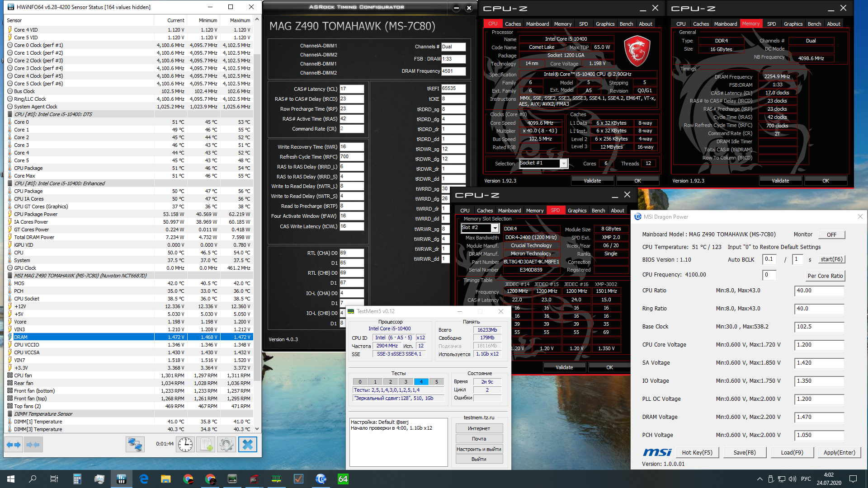The height and width of the screenshot is (488, 868).
Task: Open Slot #2 memory slot dropdown
Action: coord(495,228)
